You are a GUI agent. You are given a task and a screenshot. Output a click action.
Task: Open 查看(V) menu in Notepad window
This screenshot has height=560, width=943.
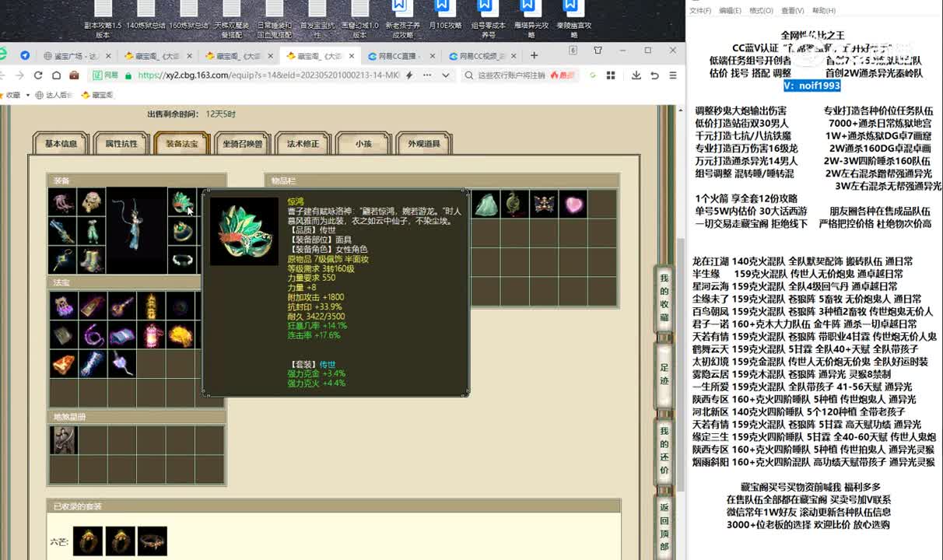pyautogui.click(x=792, y=11)
